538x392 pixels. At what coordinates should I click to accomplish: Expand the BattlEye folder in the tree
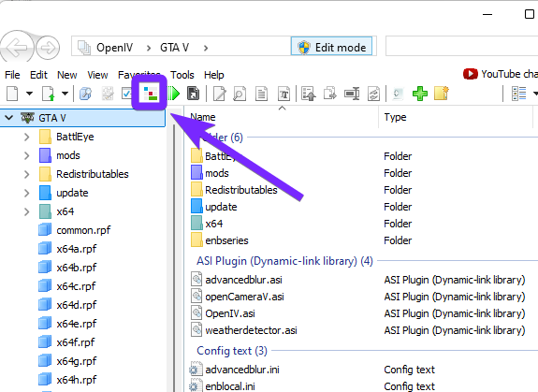(27, 137)
